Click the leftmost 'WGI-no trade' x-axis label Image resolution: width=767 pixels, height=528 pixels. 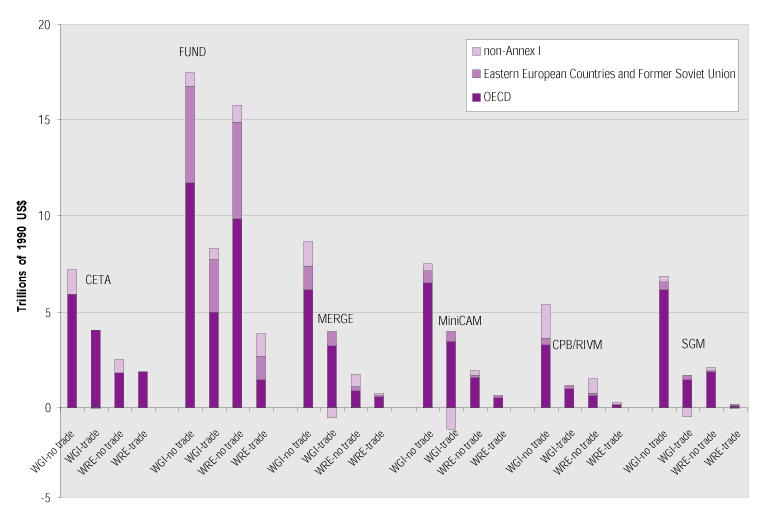tap(57, 448)
